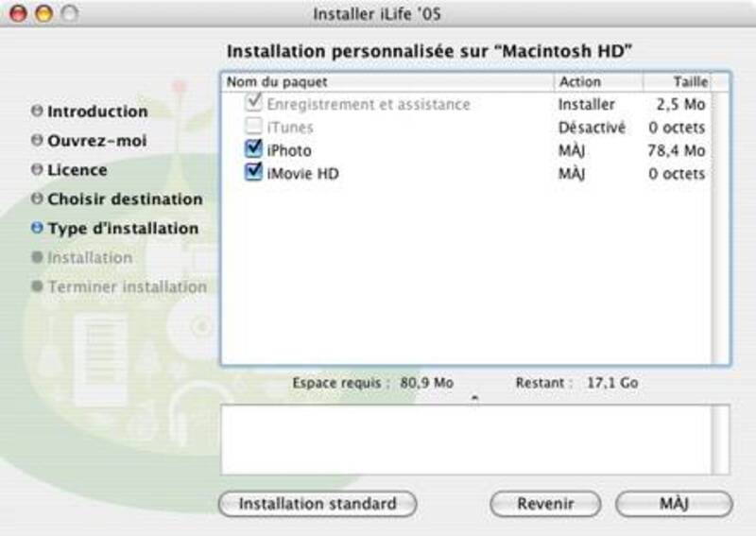Select the Enregistrement et assistance row label

pos(369,104)
